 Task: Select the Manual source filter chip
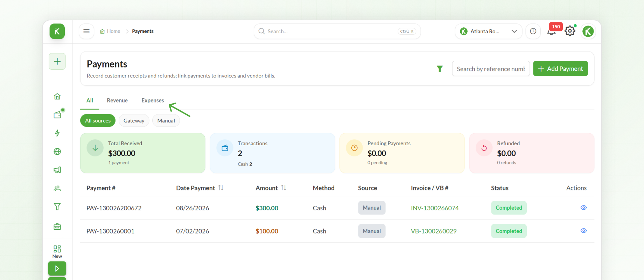pyautogui.click(x=166, y=121)
